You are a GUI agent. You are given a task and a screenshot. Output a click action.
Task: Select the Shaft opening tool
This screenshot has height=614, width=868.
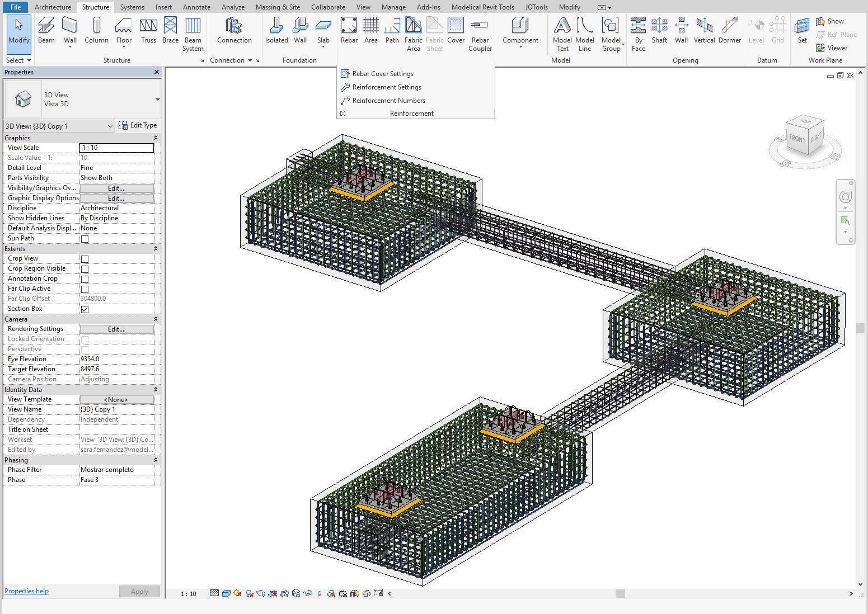(x=659, y=30)
